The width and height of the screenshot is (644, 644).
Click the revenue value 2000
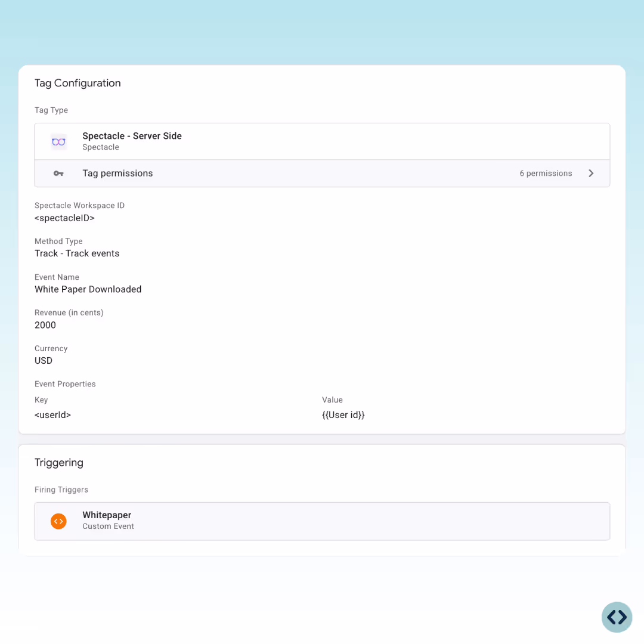[45, 325]
